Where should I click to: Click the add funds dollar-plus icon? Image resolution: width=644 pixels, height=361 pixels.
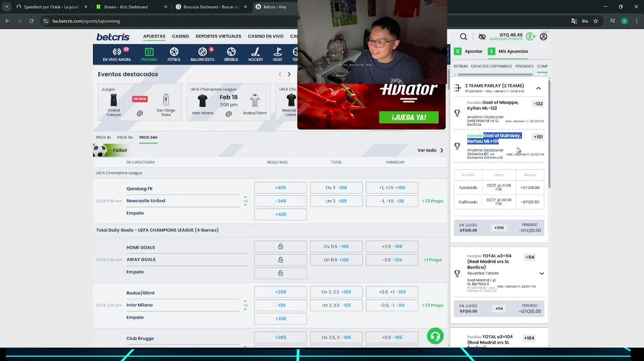(531, 37)
